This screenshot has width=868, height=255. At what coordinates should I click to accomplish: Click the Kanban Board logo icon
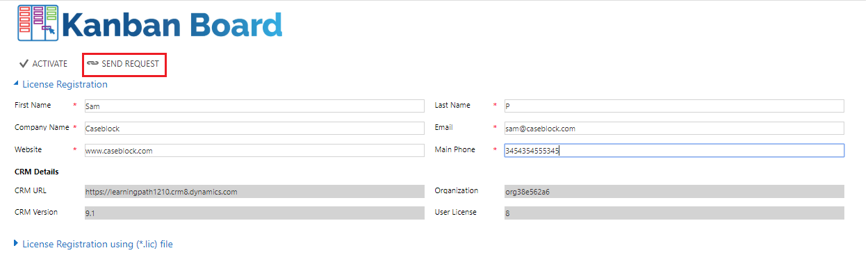click(x=38, y=22)
